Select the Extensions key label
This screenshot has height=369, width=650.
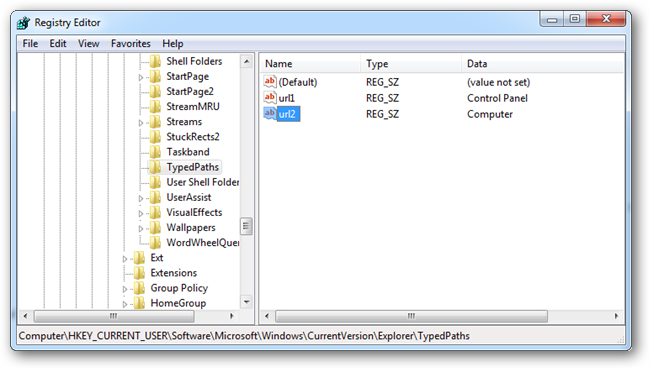(x=174, y=273)
